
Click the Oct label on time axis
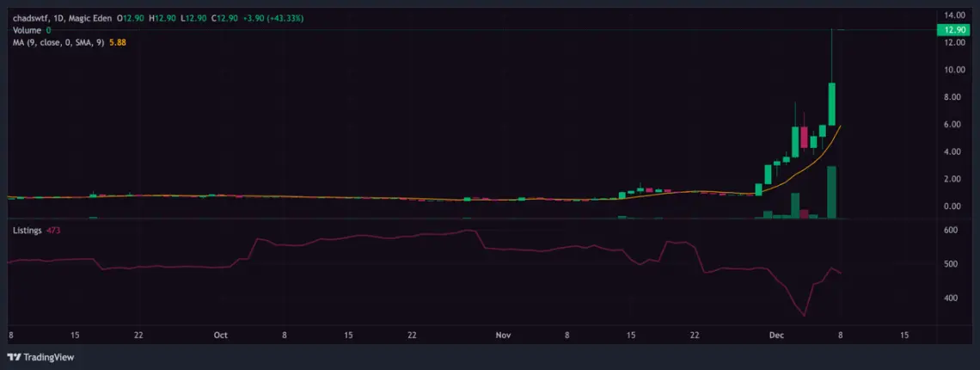[x=221, y=335]
